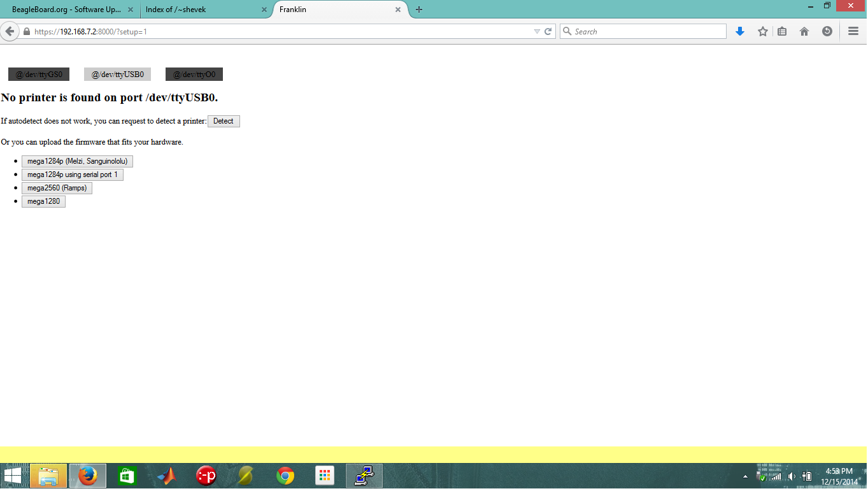Open a new tab with plus button

pos(418,10)
